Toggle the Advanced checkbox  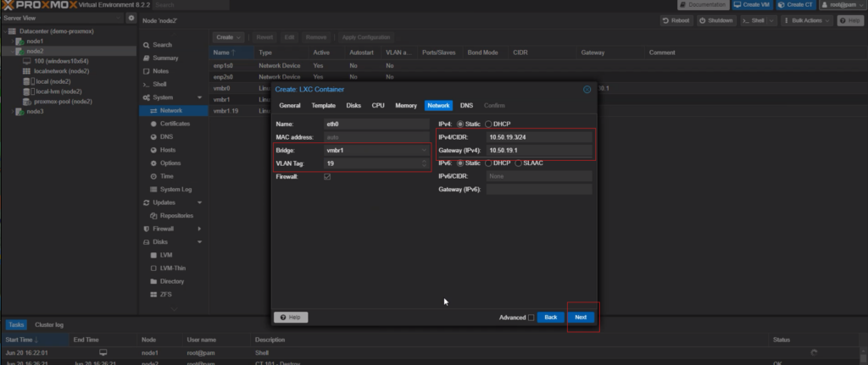click(x=531, y=318)
